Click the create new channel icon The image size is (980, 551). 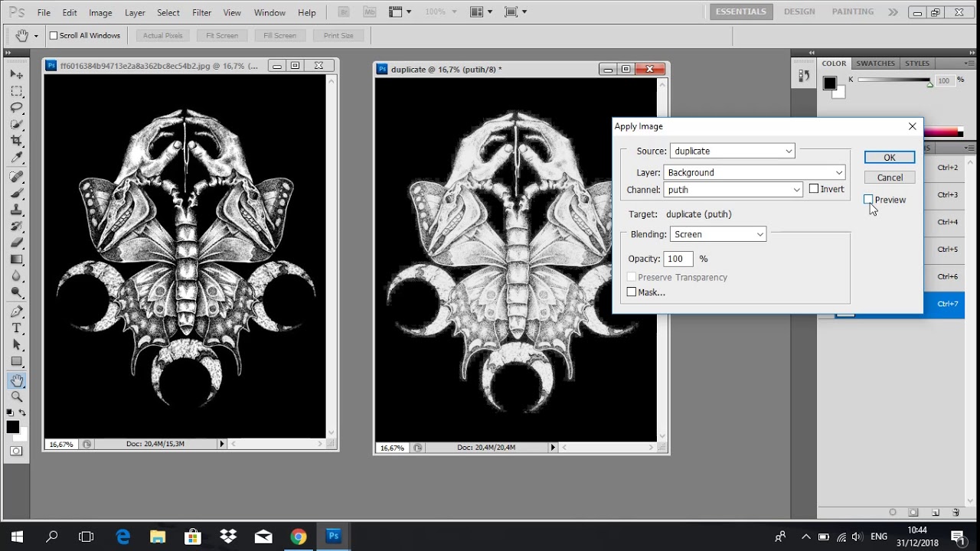[x=935, y=512]
